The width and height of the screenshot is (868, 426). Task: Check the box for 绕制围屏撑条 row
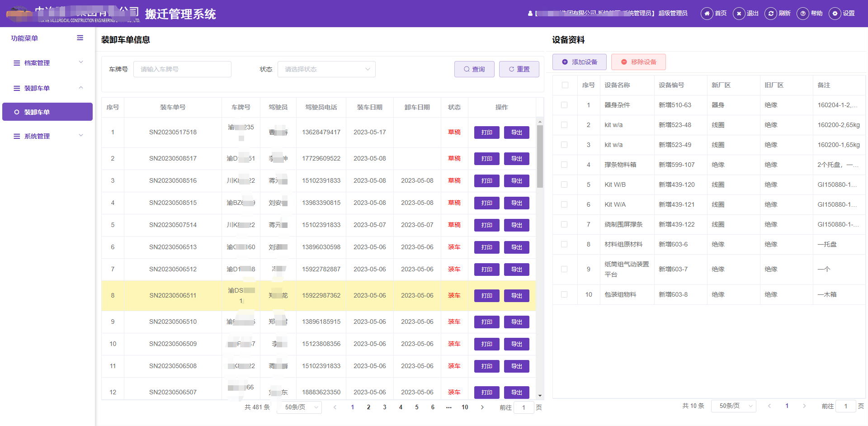pos(564,224)
